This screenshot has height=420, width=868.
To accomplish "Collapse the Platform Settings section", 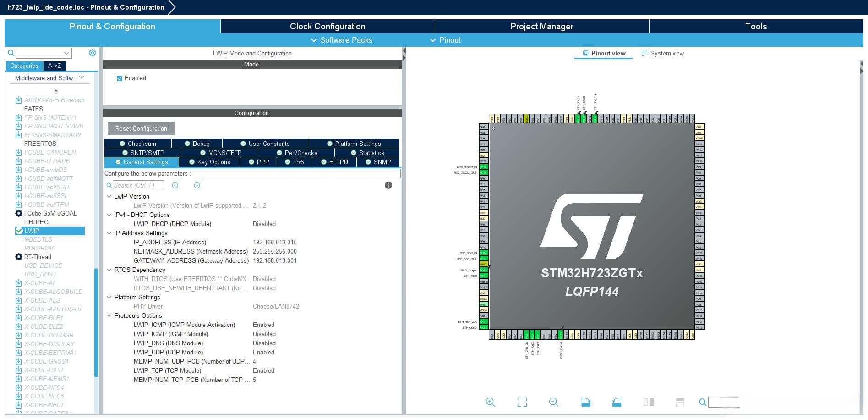I will coord(109,297).
